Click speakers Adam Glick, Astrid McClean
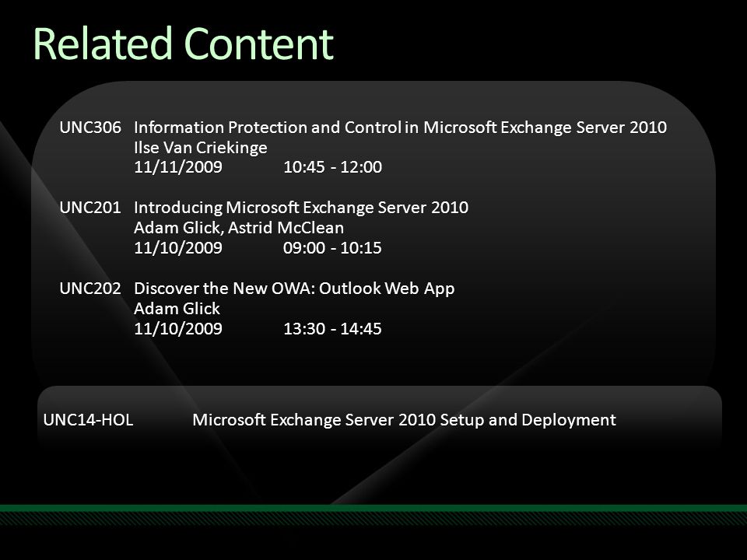Viewport: 747px width, 560px height. coord(239,228)
